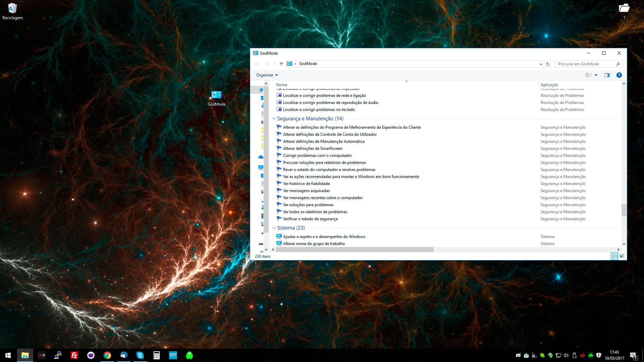Refresh the GodMode folder view
The width and height of the screenshot is (644, 362).
pos(548,64)
